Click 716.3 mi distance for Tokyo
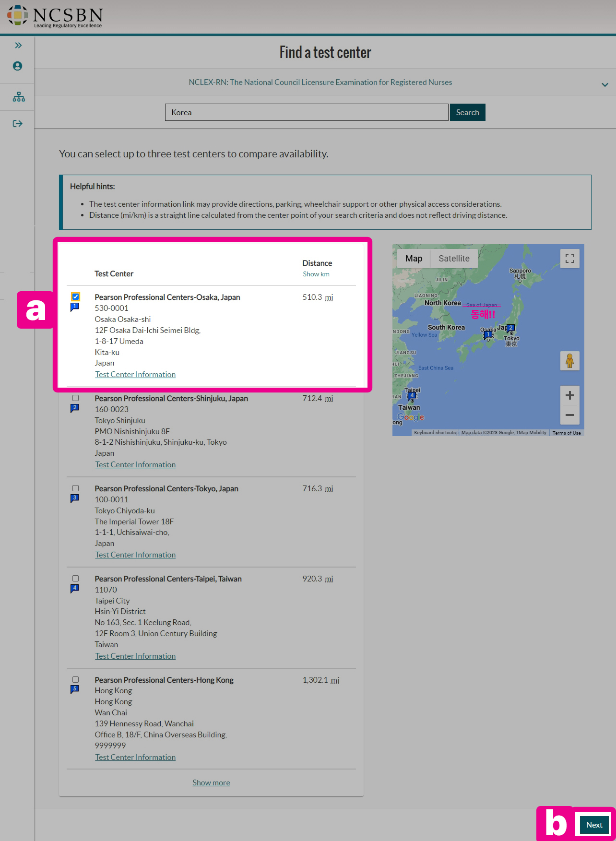Image resolution: width=616 pixels, height=841 pixels. [318, 488]
